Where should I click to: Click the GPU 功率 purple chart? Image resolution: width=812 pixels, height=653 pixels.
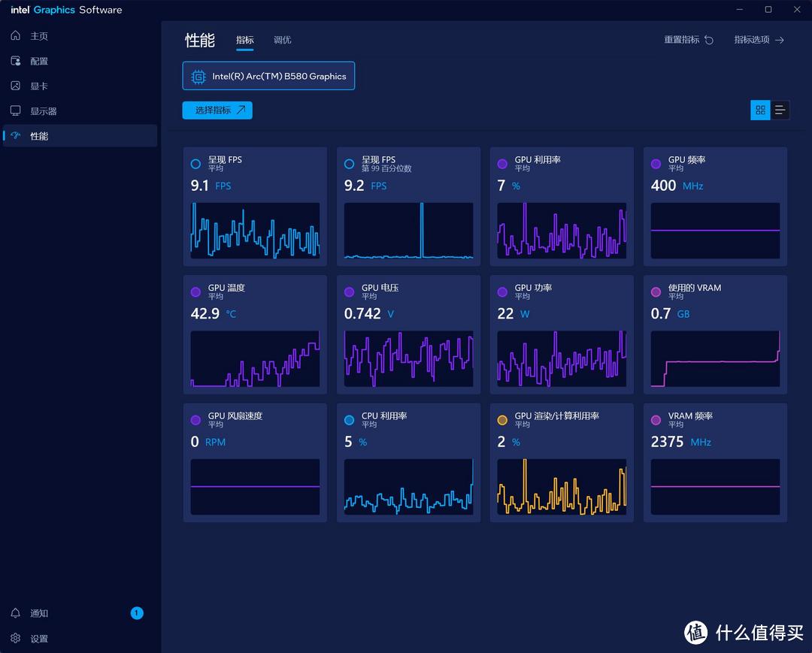coord(562,358)
